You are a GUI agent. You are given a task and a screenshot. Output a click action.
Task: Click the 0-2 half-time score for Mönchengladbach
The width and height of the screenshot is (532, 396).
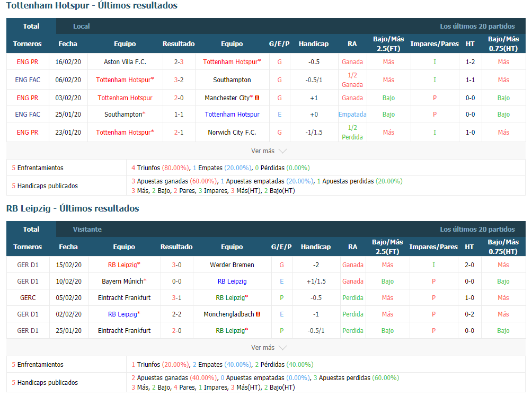[469, 314]
